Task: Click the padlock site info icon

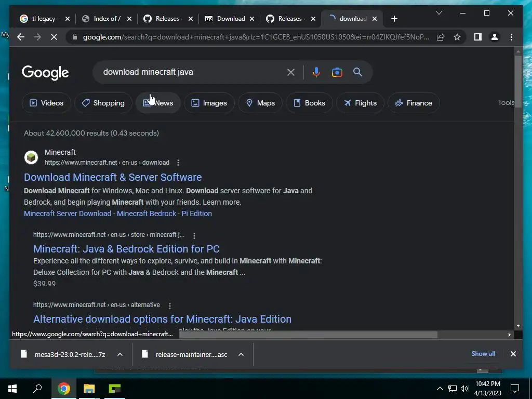Action: (75, 37)
